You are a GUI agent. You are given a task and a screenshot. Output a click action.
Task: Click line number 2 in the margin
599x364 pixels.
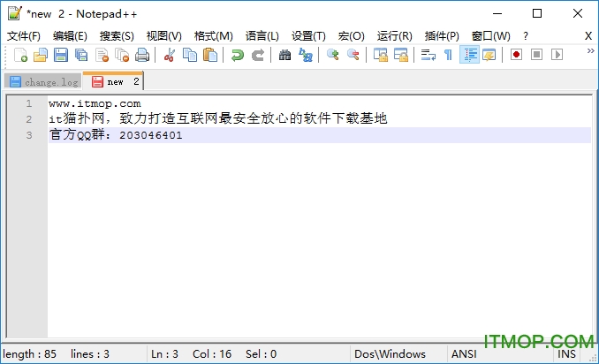29,119
